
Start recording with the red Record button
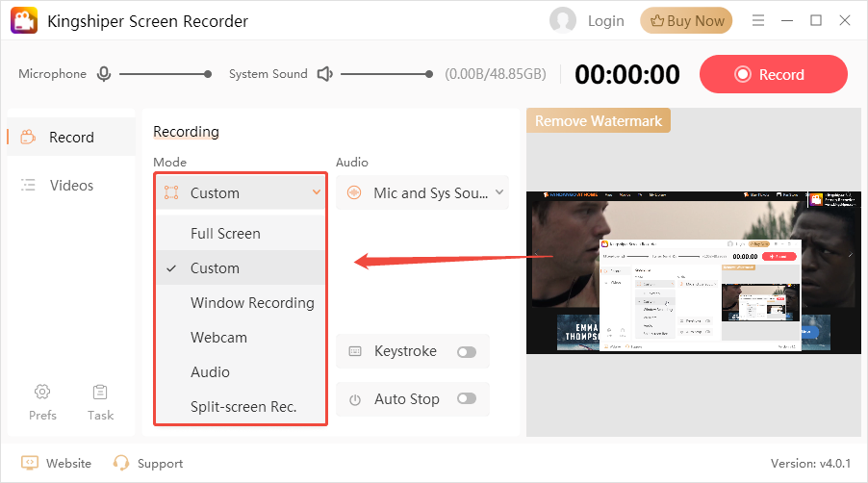774,74
